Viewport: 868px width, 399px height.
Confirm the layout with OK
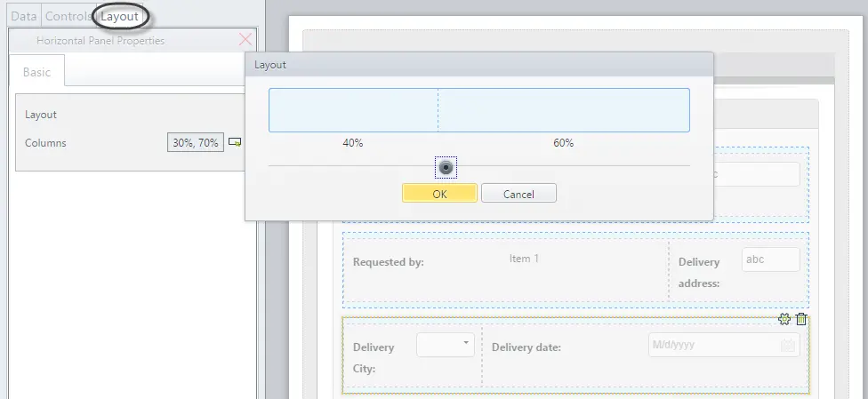[x=439, y=193]
